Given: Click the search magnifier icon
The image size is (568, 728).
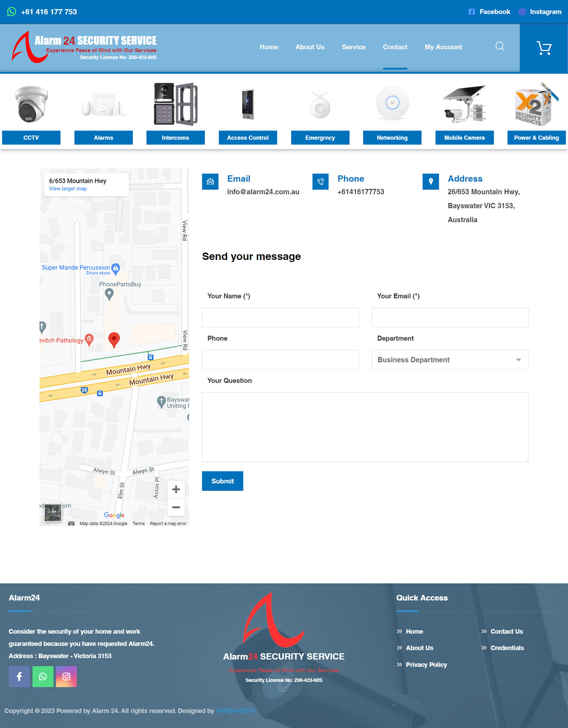Looking at the screenshot, I should 500,47.
